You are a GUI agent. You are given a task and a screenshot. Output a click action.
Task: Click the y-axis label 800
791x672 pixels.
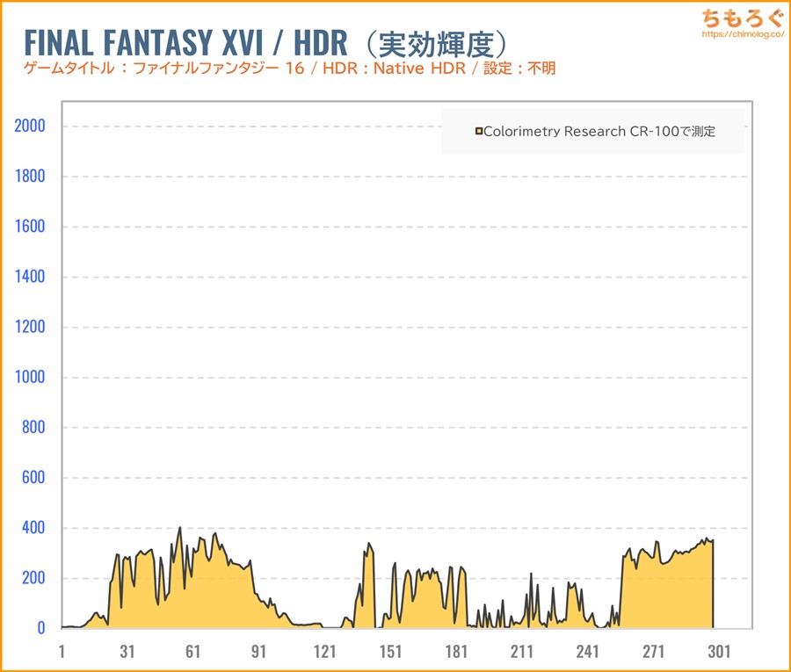33,427
